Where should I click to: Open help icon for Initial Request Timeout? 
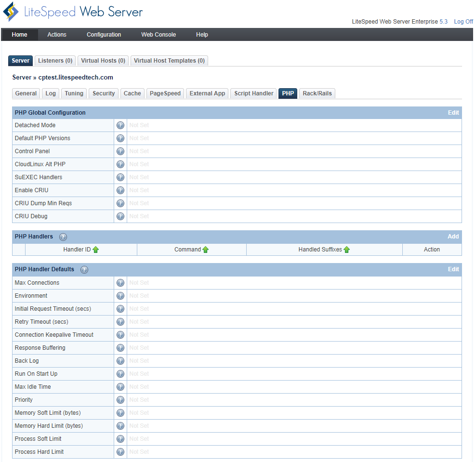pyautogui.click(x=120, y=309)
